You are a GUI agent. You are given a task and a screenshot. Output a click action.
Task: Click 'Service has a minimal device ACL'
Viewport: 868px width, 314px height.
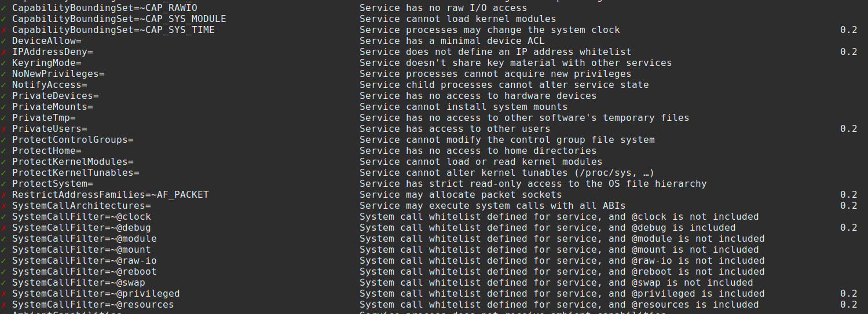pos(452,41)
